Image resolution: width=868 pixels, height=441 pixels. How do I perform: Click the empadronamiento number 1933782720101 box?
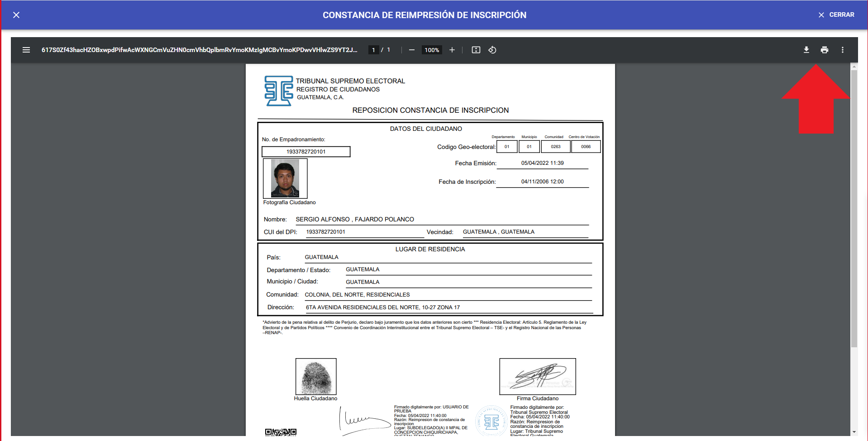point(306,152)
